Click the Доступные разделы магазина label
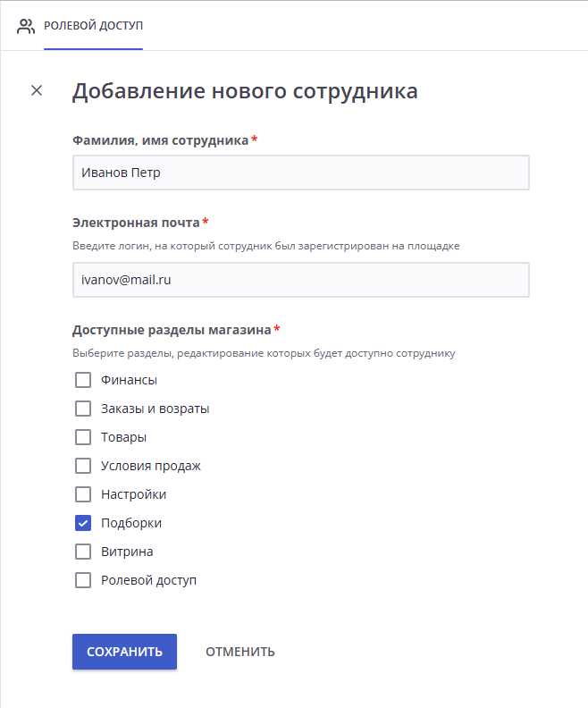Screen dimensions: 588x708 pos(172,330)
